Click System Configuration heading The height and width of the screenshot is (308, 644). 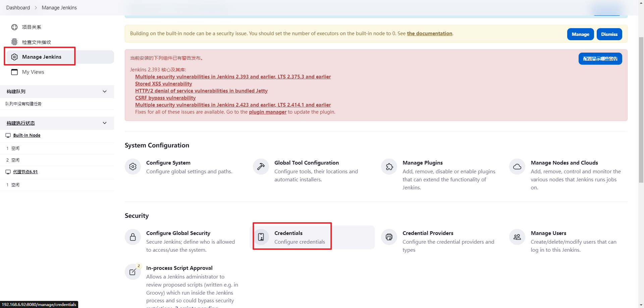click(x=157, y=145)
